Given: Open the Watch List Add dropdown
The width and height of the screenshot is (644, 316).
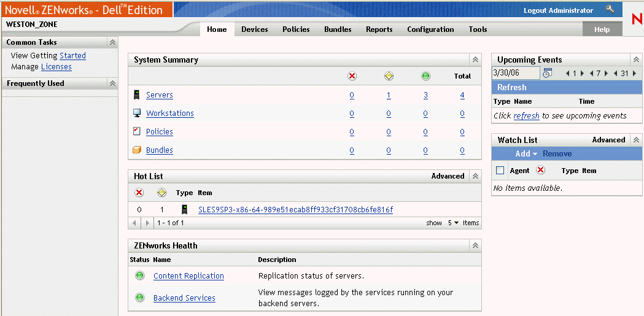Looking at the screenshot, I should pos(527,153).
